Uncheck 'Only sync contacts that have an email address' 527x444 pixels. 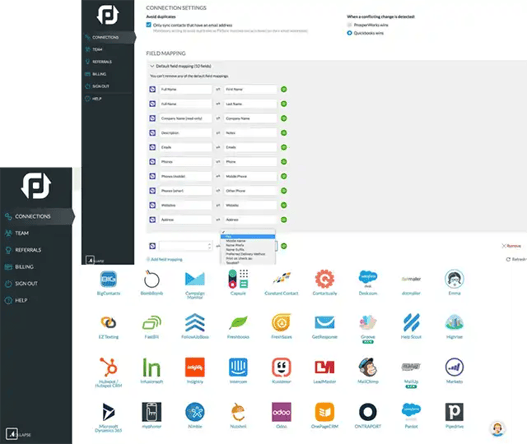pyautogui.click(x=149, y=25)
